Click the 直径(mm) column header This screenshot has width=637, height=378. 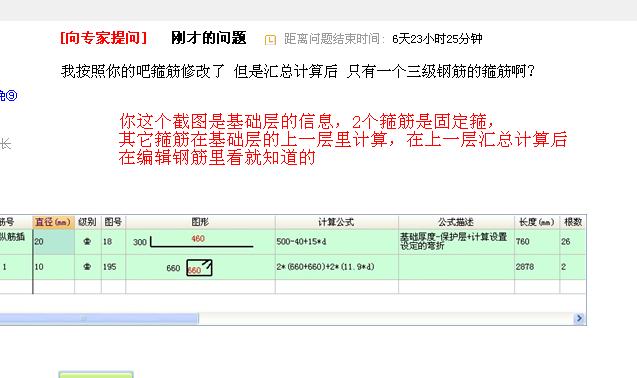click(x=53, y=222)
